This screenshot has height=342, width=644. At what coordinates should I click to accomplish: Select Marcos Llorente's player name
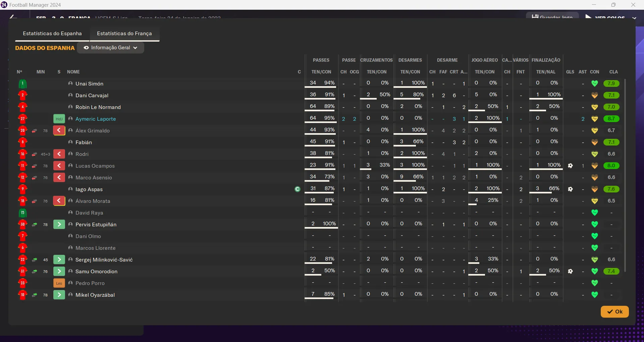96,248
